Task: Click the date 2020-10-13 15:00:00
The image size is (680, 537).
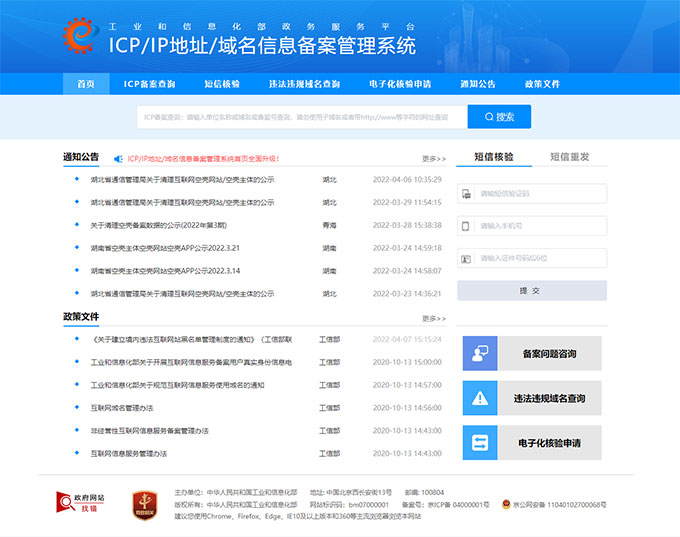Action: (x=407, y=362)
